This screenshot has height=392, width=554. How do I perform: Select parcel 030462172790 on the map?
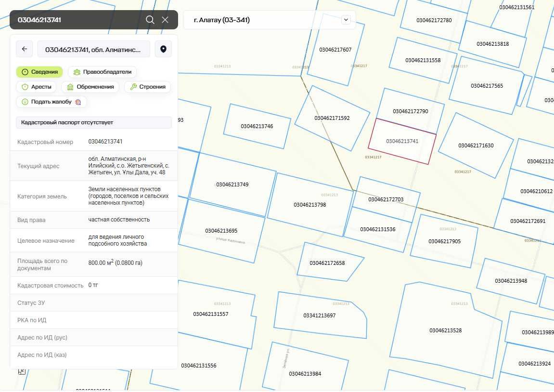coord(411,111)
